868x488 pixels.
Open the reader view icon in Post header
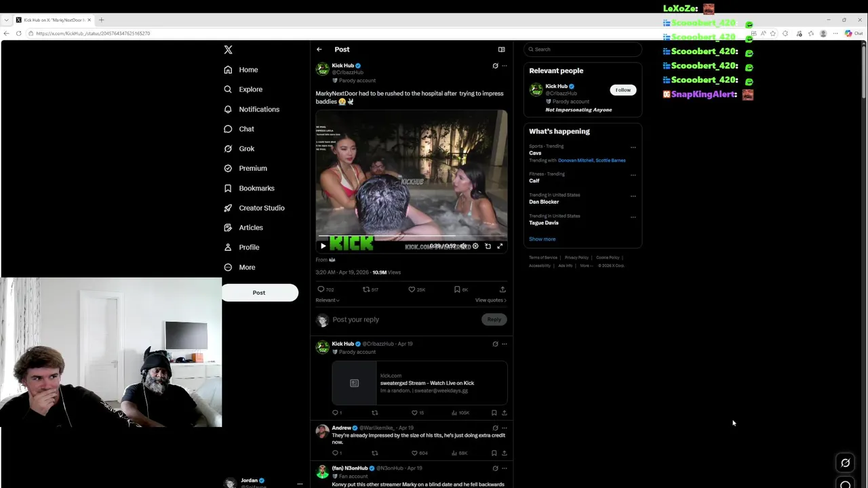[501, 49]
